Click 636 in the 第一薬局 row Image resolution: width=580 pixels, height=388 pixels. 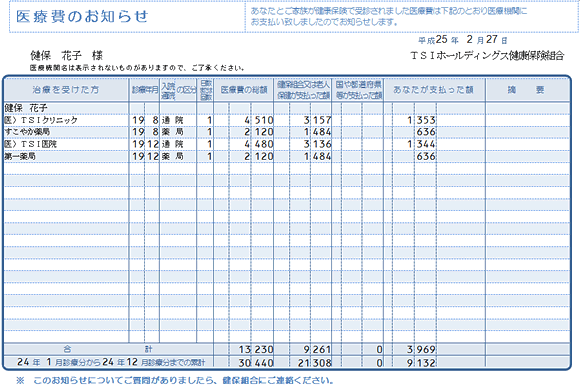(426, 156)
